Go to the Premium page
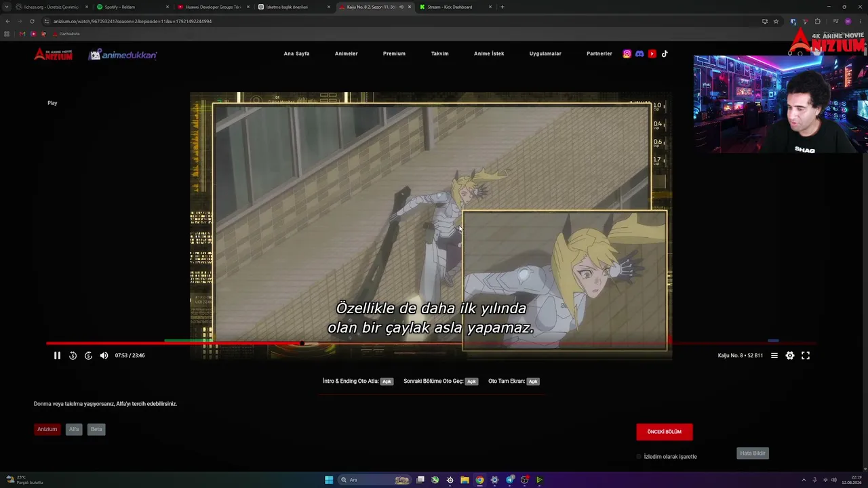Image resolution: width=868 pixels, height=488 pixels. tap(394, 54)
